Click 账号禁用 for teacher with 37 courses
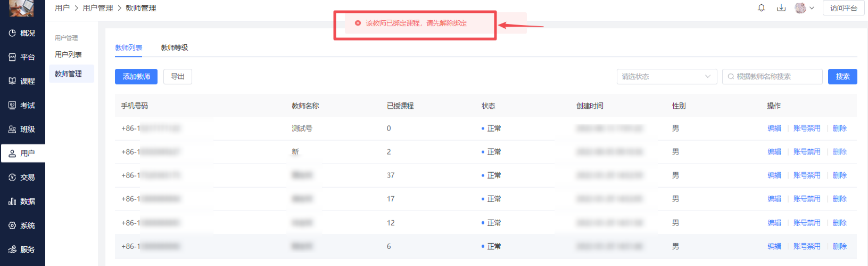Image resolution: width=868 pixels, height=266 pixels. 807,175
